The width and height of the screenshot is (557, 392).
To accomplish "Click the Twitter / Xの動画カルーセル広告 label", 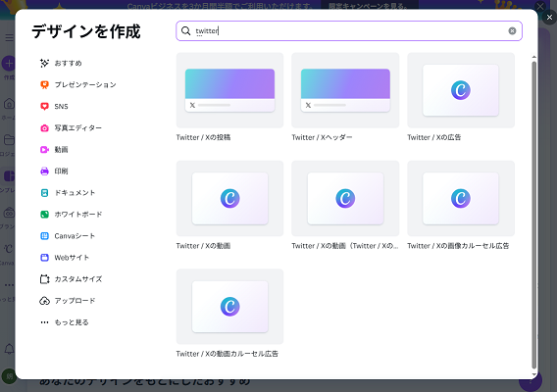I will [227, 354].
